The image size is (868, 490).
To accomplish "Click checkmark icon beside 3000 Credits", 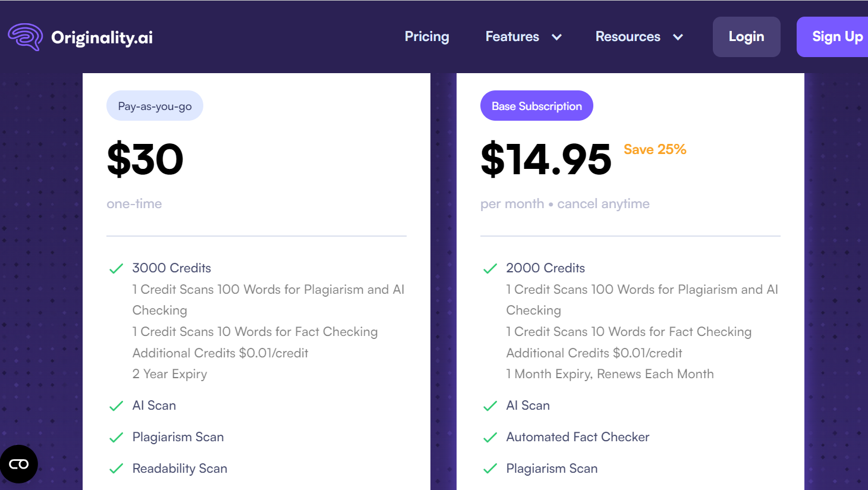I will pyautogui.click(x=116, y=269).
